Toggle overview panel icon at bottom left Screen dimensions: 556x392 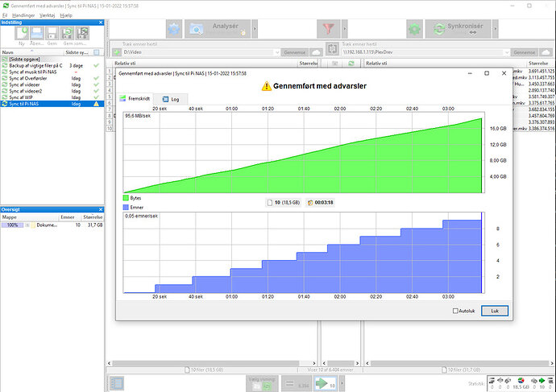[x=117, y=383]
